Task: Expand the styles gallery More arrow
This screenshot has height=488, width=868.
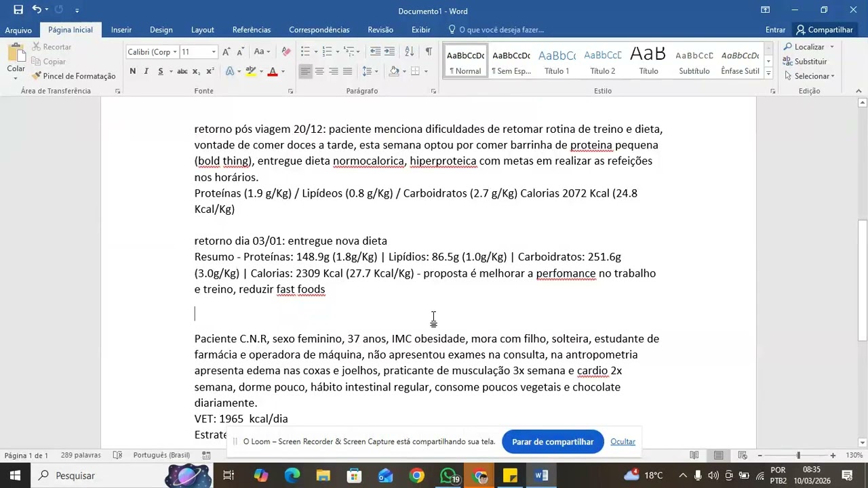Action: click(x=768, y=72)
